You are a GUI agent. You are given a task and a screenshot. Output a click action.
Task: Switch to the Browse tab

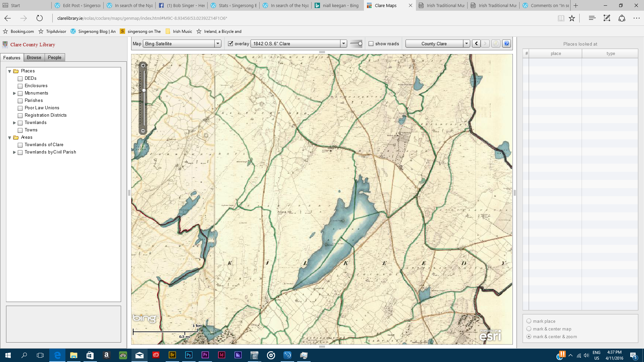34,58
